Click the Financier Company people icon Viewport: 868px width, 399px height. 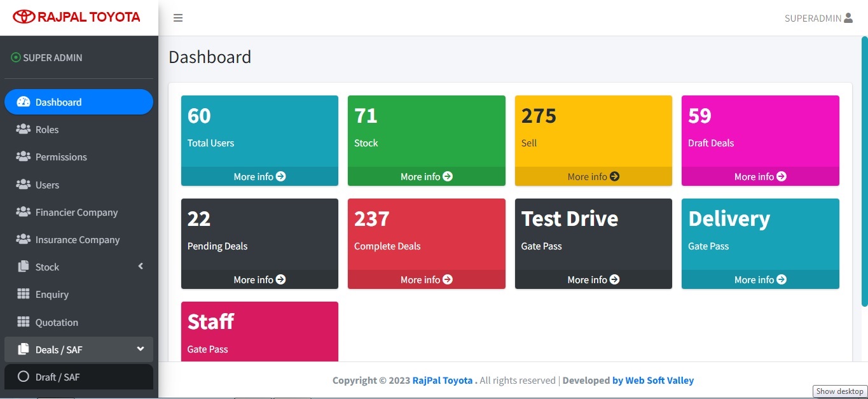pyautogui.click(x=24, y=212)
